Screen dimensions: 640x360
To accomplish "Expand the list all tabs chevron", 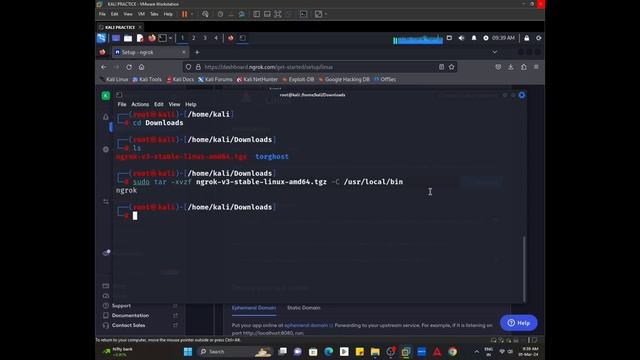I will click(x=494, y=52).
